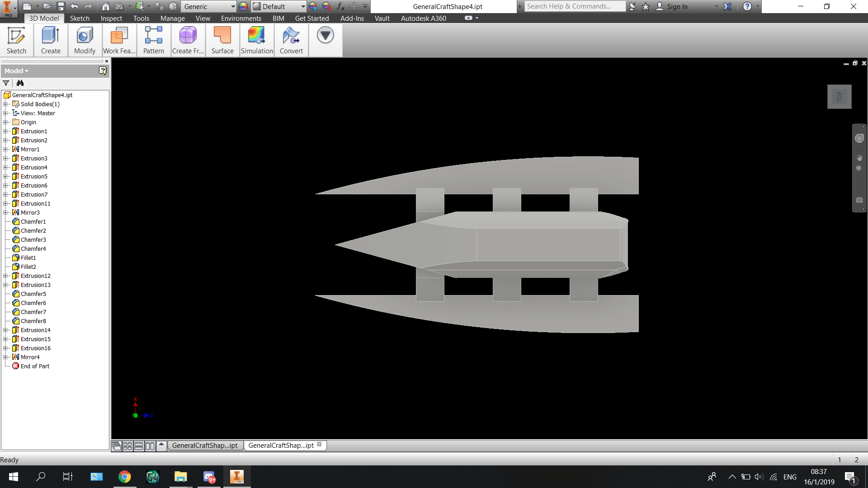868x488 pixels.
Task: Expand the Extrusion11 tree node
Action: pos(5,203)
